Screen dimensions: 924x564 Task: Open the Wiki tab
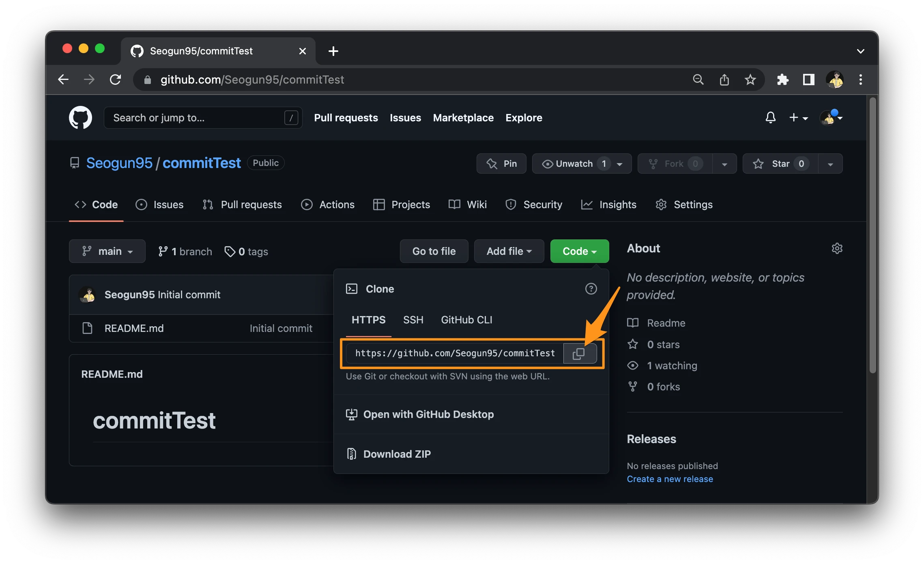[468, 205]
